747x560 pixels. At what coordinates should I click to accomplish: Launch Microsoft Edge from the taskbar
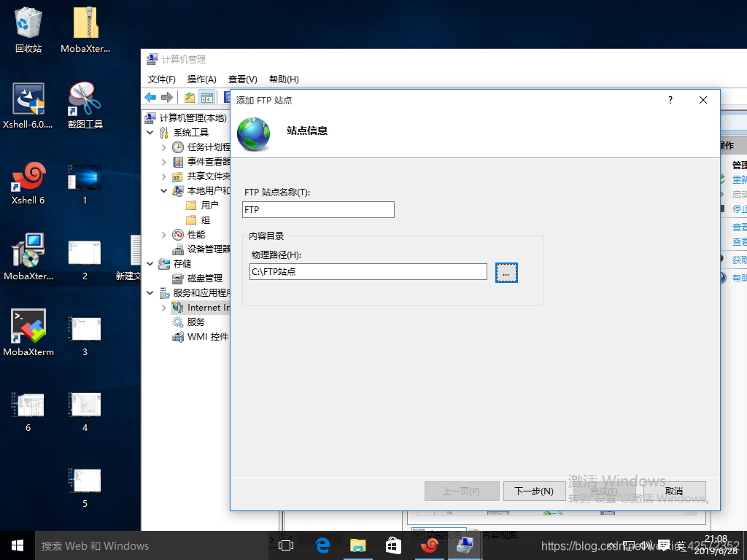click(x=322, y=545)
